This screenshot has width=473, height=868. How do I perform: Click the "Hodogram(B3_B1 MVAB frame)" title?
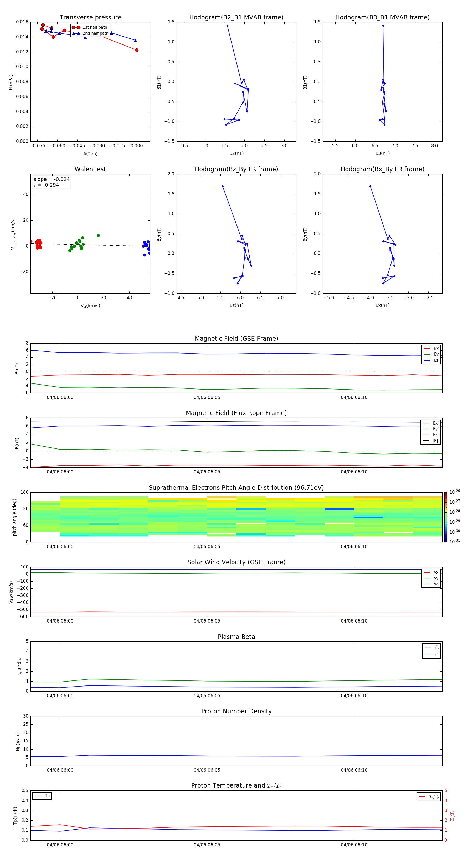pos(382,18)
